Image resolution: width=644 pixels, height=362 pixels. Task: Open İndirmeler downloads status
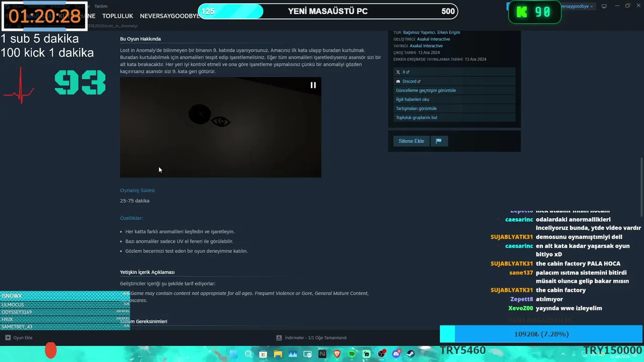(x=315, y=338)
